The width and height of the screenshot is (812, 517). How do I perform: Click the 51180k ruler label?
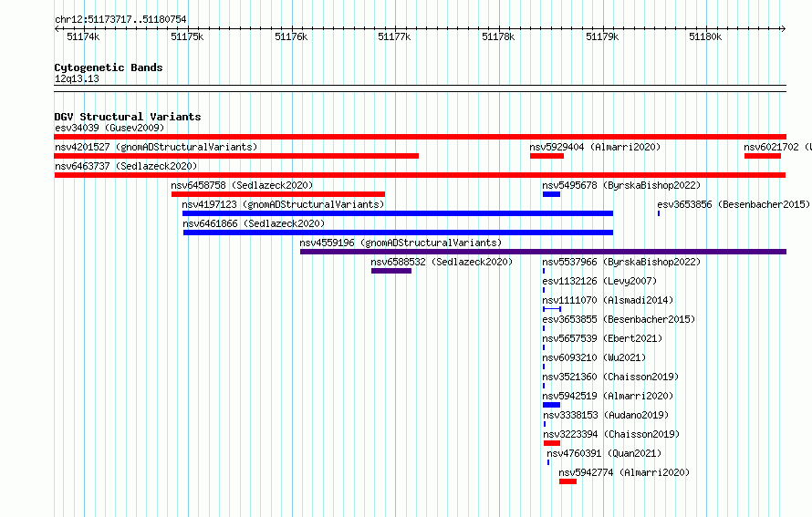(x=705, y=36)
